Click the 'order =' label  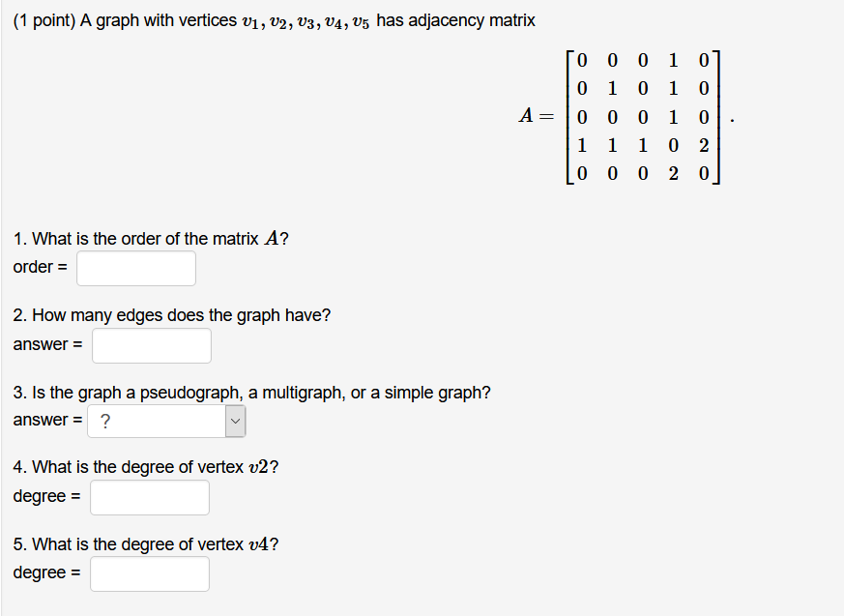39,267
